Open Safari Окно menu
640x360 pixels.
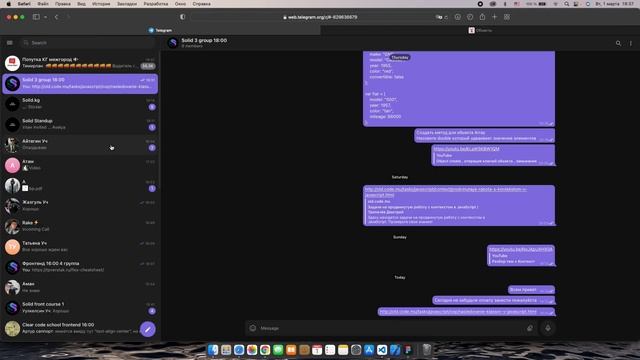[180, 4]
